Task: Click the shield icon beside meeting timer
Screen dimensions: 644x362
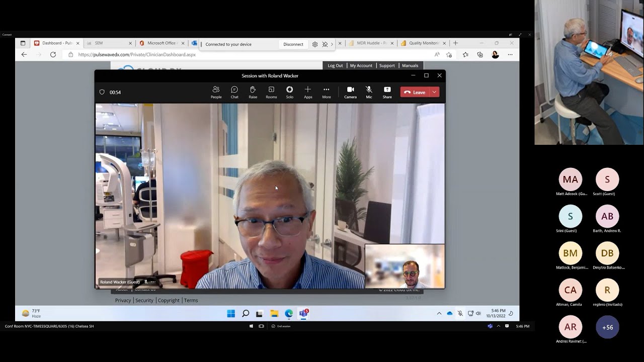Action: 102,92
